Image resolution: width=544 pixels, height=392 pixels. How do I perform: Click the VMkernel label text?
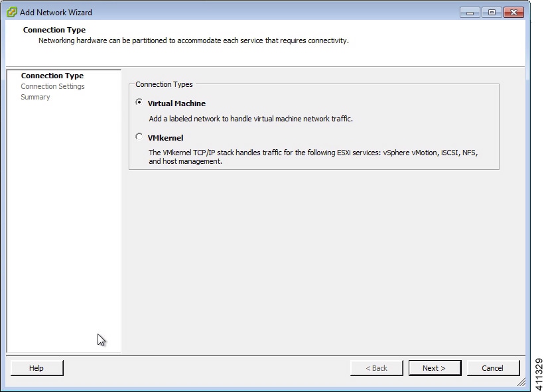click(165, 138)
